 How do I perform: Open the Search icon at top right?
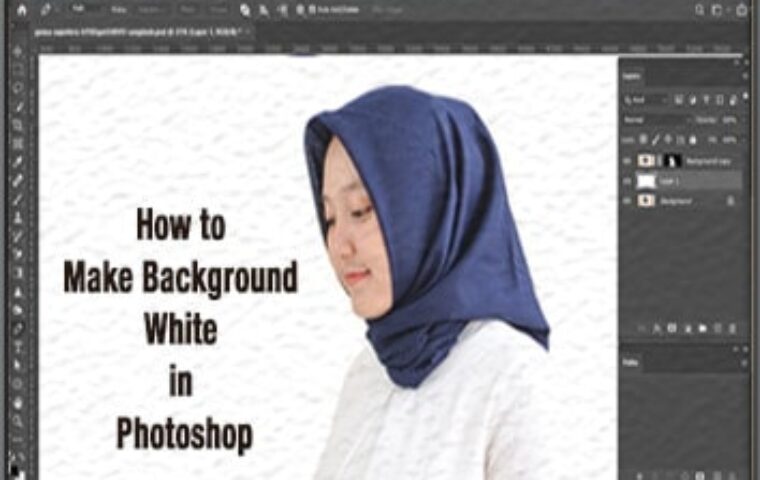point(700,10)
